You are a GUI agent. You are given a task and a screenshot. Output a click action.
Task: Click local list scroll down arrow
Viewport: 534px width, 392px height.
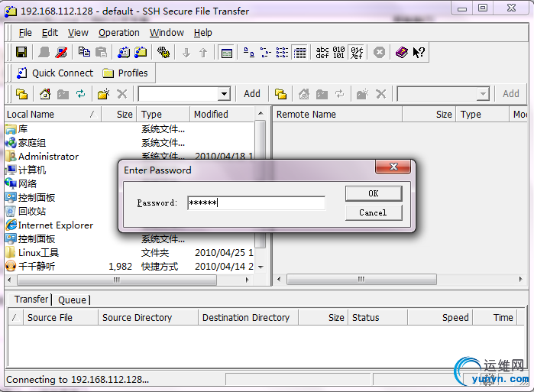261,267
